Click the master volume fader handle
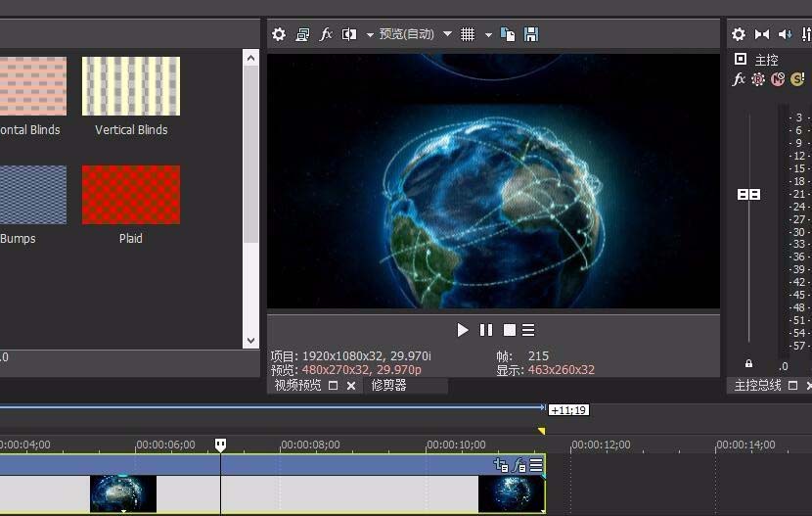 (x=748, y=195)
